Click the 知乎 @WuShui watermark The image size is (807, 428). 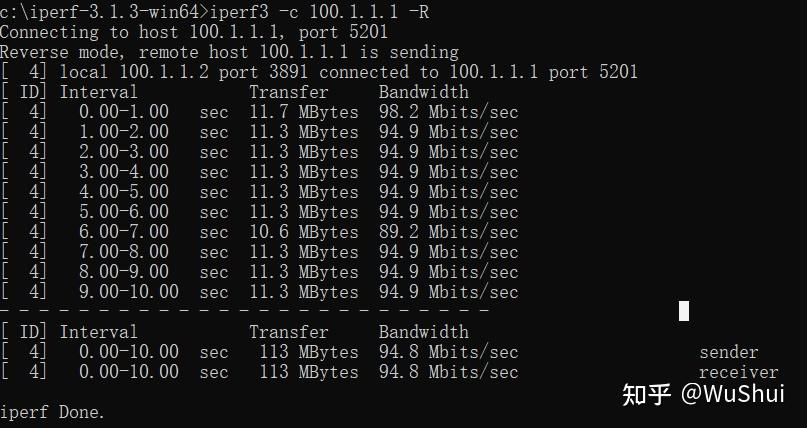703,395
